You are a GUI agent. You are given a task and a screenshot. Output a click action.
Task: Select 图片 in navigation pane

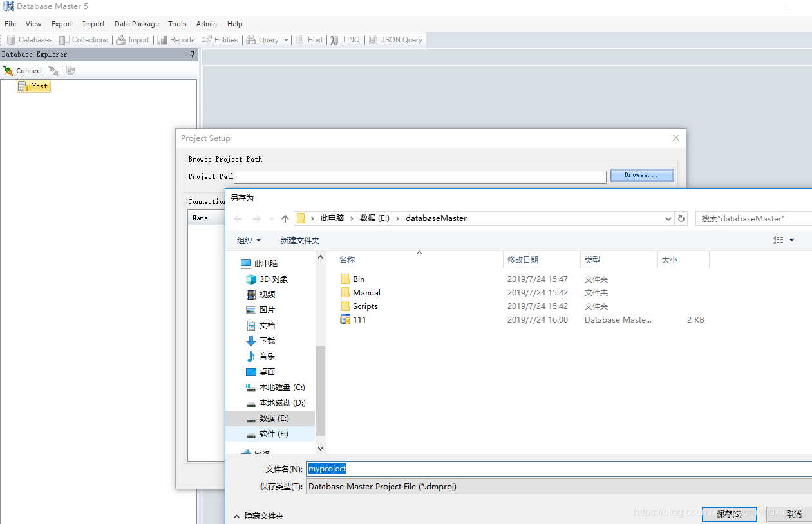pos(261,310)
